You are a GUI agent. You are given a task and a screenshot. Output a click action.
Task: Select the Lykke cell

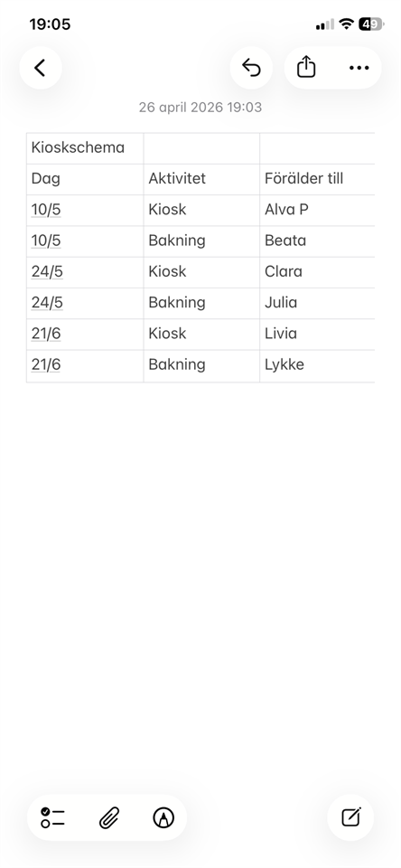point(318,364)
